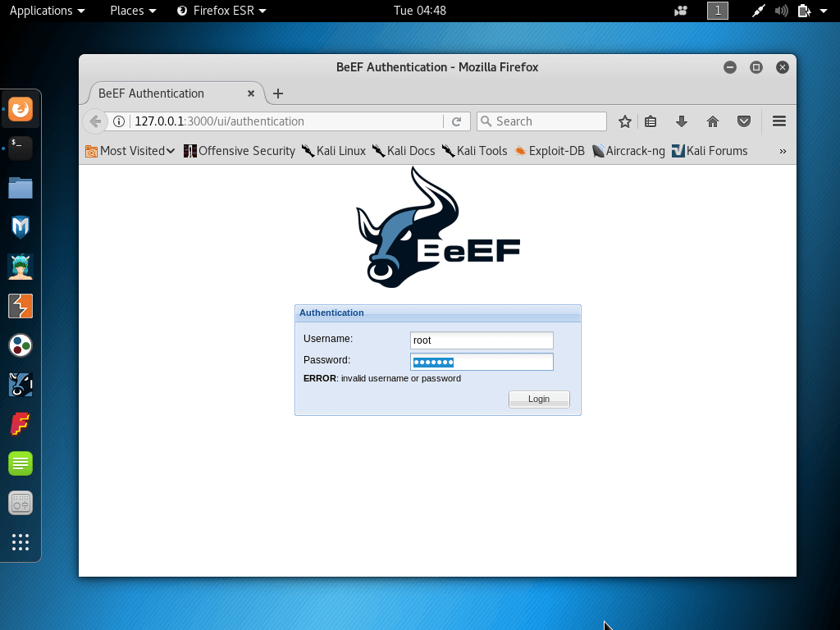Open Exploit-DB bookmark

point(549,151)
